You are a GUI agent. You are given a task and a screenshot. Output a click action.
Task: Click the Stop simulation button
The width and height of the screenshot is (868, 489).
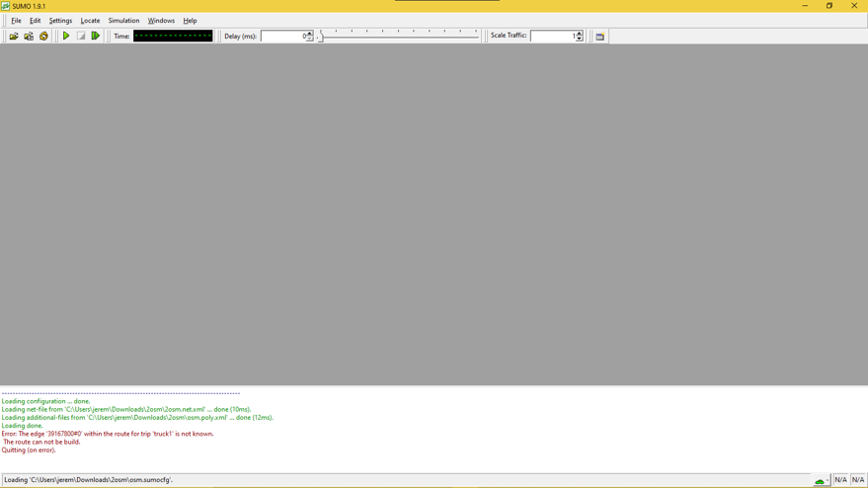[x=81, y=37]
